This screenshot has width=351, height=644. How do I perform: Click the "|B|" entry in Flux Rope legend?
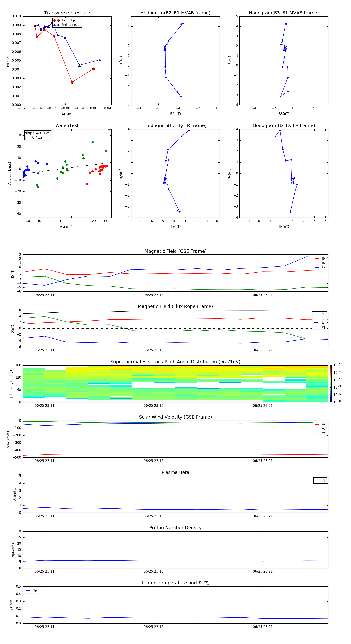point(320,327)
